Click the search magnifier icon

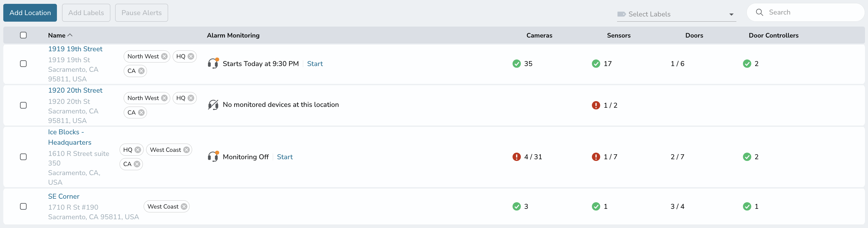pyautogui.click(x=759, y=12)
